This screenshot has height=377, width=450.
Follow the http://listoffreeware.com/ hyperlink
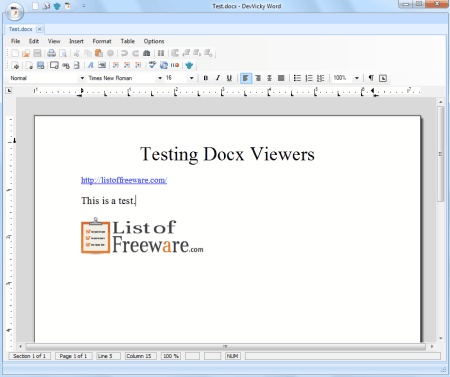[x=124, y=180]
